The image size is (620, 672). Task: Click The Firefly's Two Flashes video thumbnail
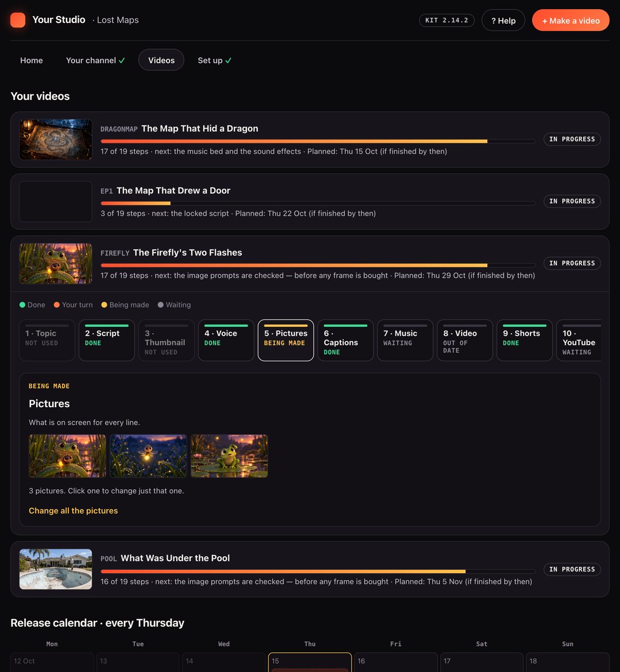56,264
